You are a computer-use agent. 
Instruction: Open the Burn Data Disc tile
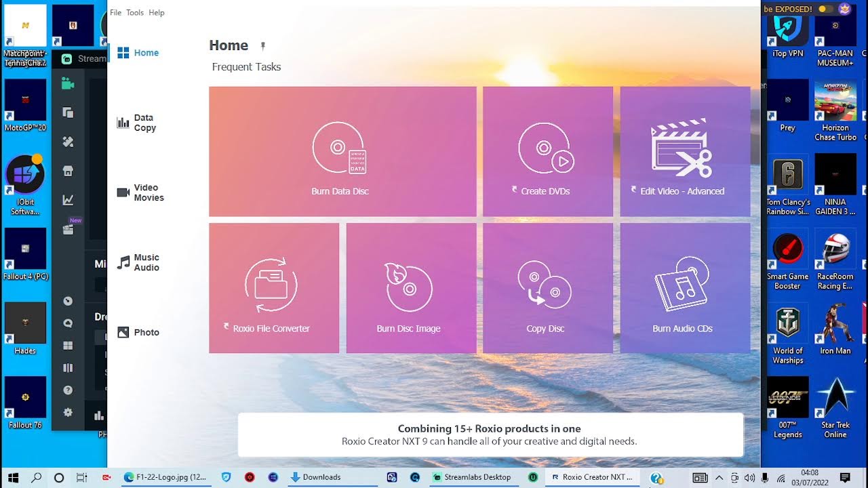click(x=342, y=151)
